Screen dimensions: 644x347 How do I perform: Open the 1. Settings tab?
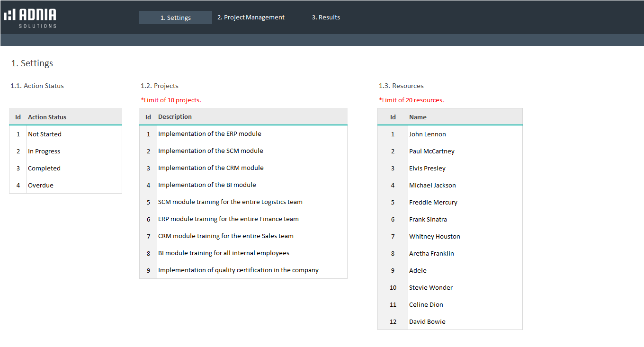click(175, 18)
